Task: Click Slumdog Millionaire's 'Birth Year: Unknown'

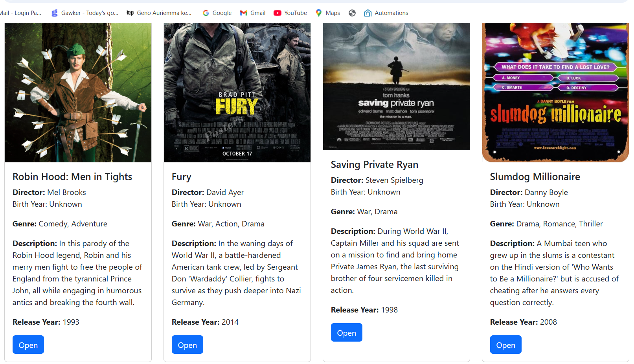Action: pos(525,204)
